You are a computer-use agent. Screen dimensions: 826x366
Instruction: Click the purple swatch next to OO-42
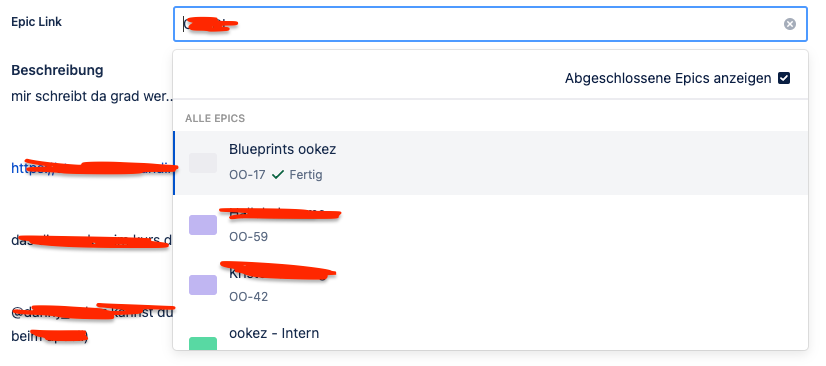coord(203,285)
